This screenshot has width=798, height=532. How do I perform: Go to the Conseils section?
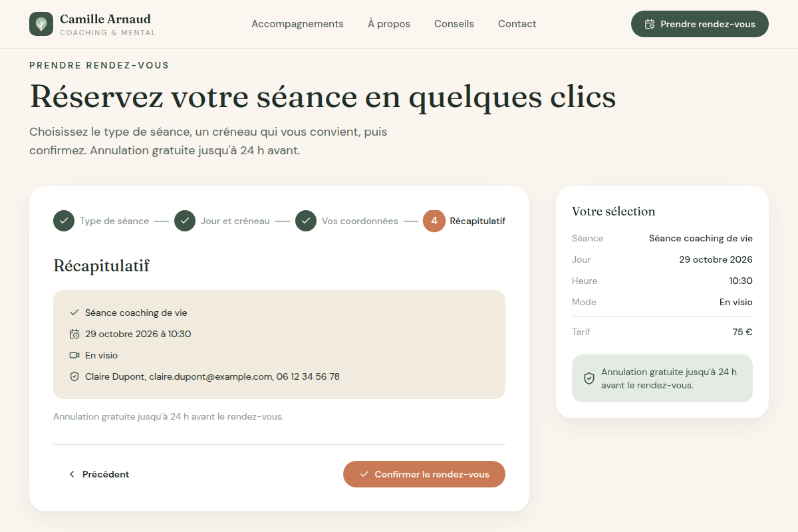pos(454,24)
